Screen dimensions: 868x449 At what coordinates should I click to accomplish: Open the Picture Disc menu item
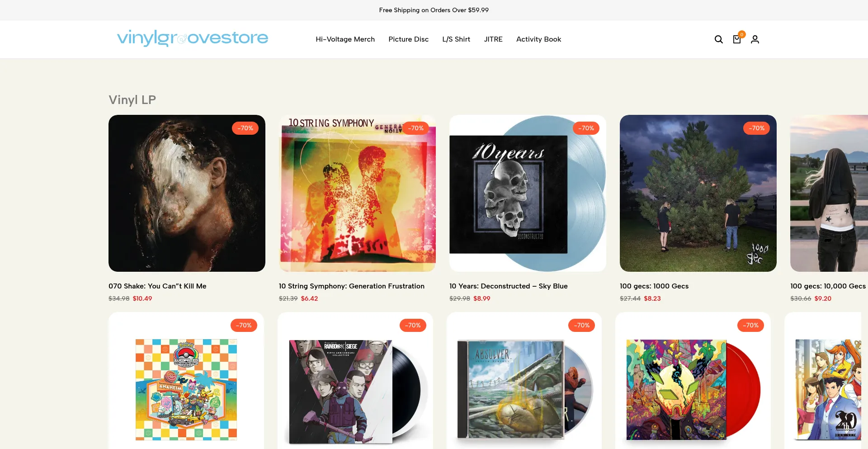(x=408, y=39)
